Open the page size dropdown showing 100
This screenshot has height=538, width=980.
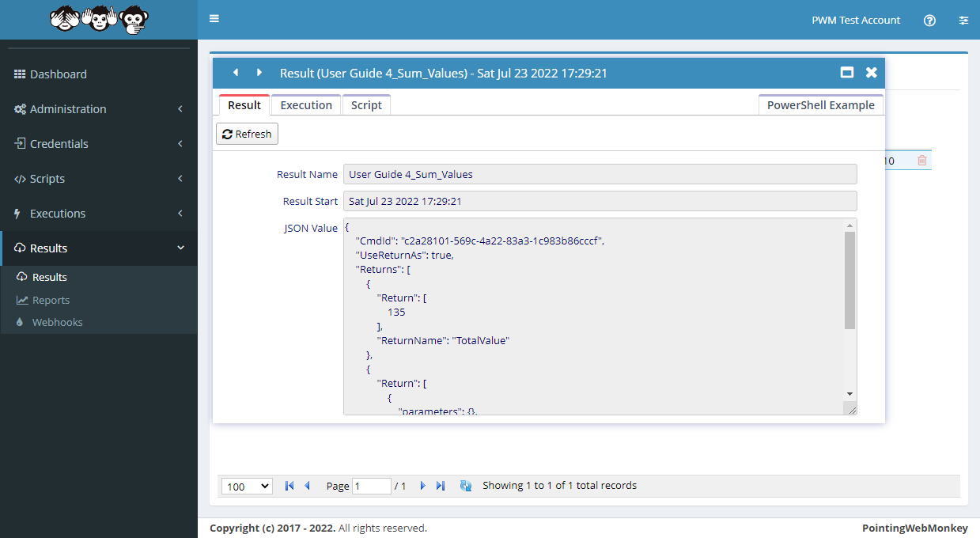247,487
